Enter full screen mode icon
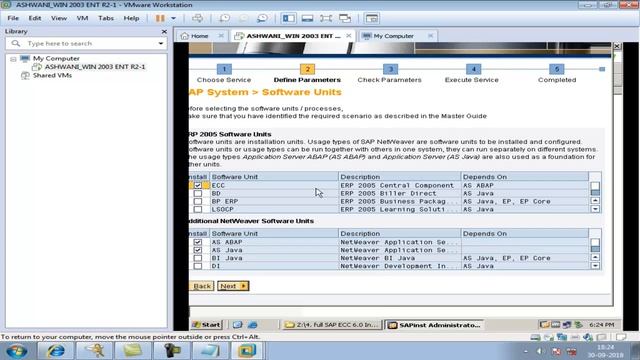This screenshot has width=640, height=360. click(x=326, y=18)
